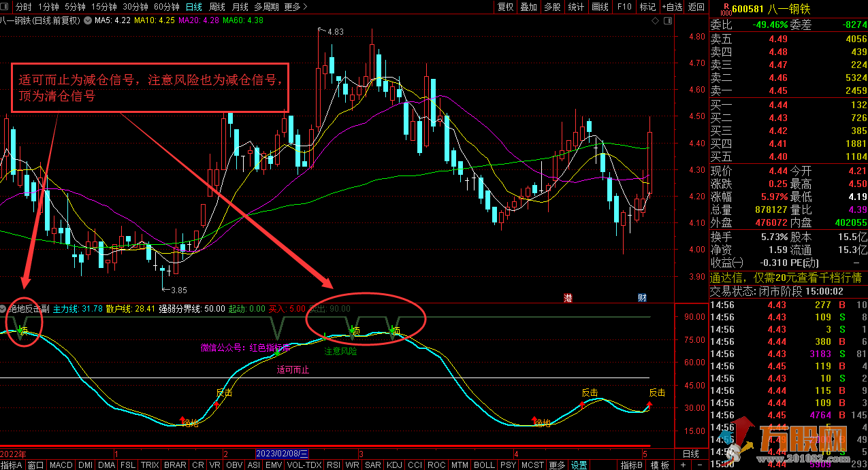Screen dimensions: 868x470
Task: Expand the 更多 periods menu
Action: coord(294,7)
